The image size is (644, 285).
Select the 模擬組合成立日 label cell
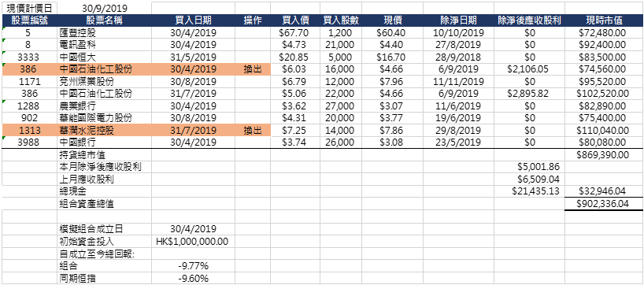point(105,229)
